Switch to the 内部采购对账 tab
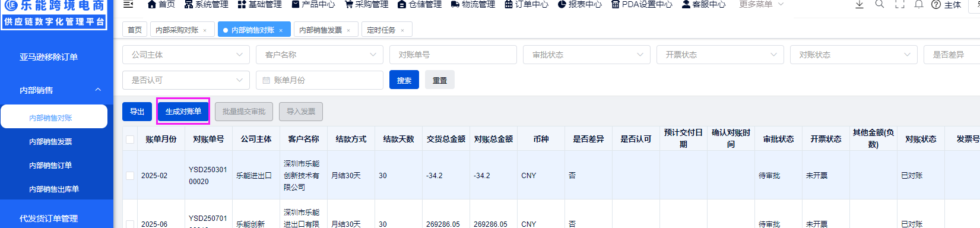Viewport: 980px width, 228px height. pos(177,30)
